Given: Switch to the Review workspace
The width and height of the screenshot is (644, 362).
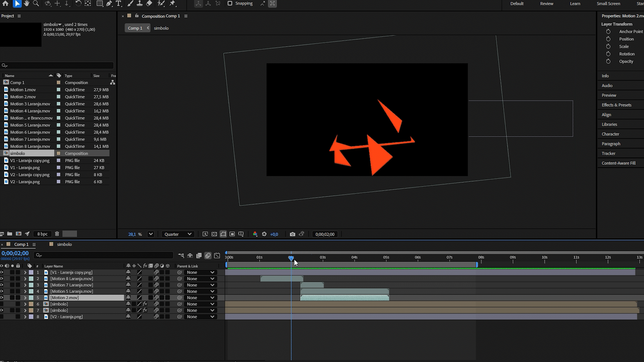Looking at the screenshot, I should [x=546, y=4].
